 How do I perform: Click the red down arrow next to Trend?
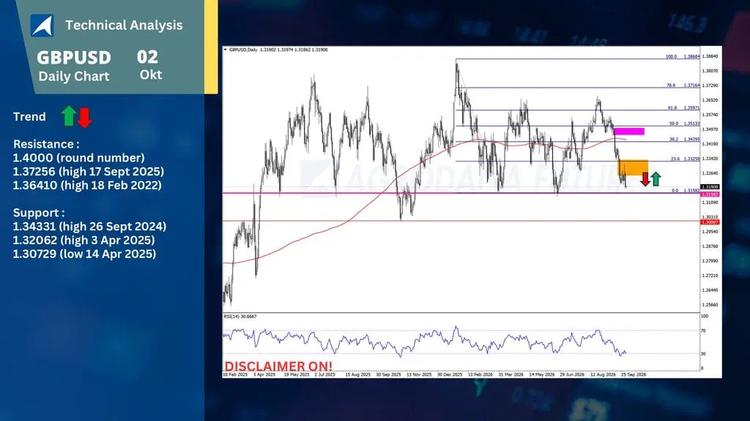point(85,117)
